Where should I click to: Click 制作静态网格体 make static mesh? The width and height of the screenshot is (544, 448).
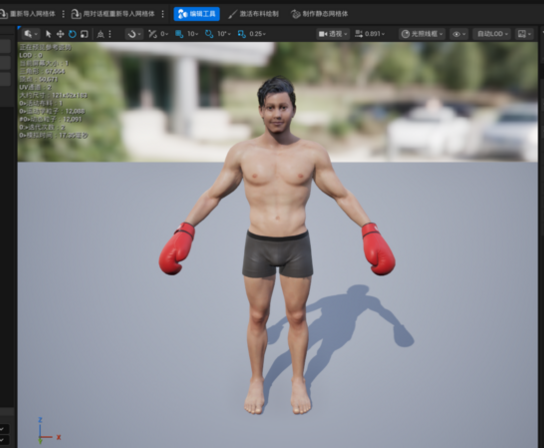320,14
